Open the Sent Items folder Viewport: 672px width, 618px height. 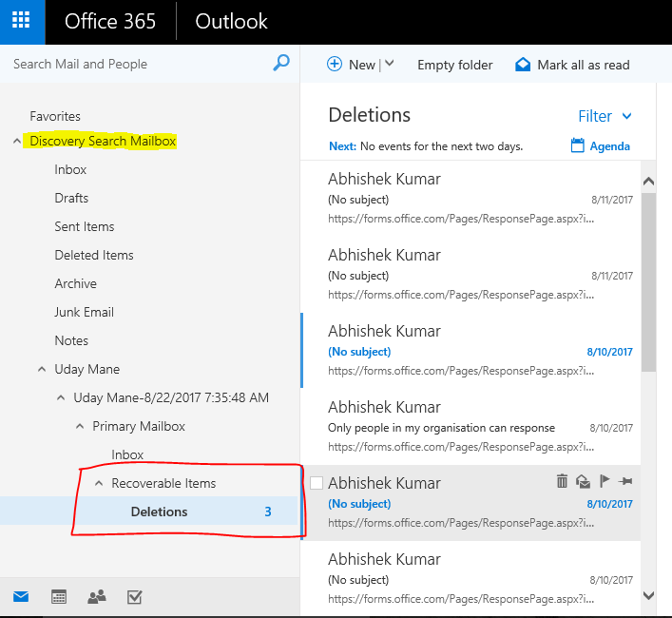[x=85, y=226]
